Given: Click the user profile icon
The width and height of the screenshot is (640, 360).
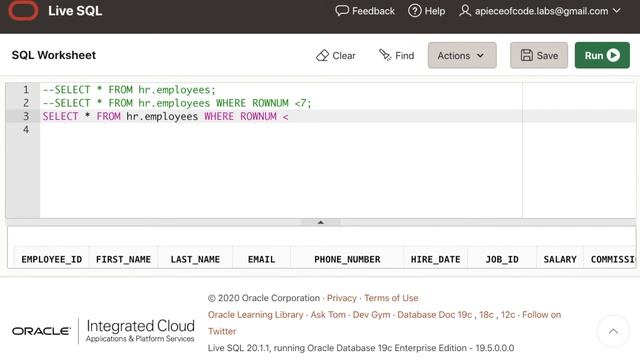Looking at the screenshot, I should [464, 11].
